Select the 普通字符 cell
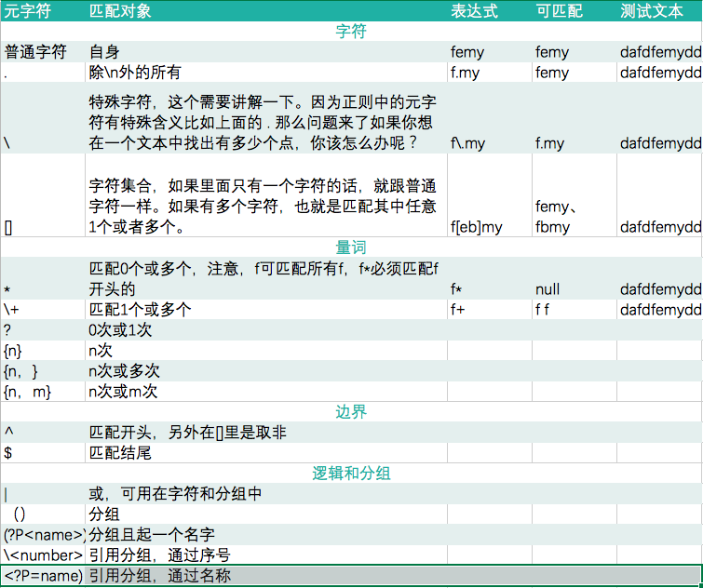The image size is (703, 588). click(x=43, y=52)
